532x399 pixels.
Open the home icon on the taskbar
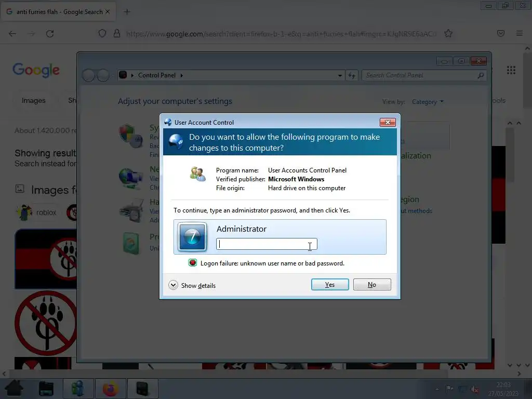[14, 389]
